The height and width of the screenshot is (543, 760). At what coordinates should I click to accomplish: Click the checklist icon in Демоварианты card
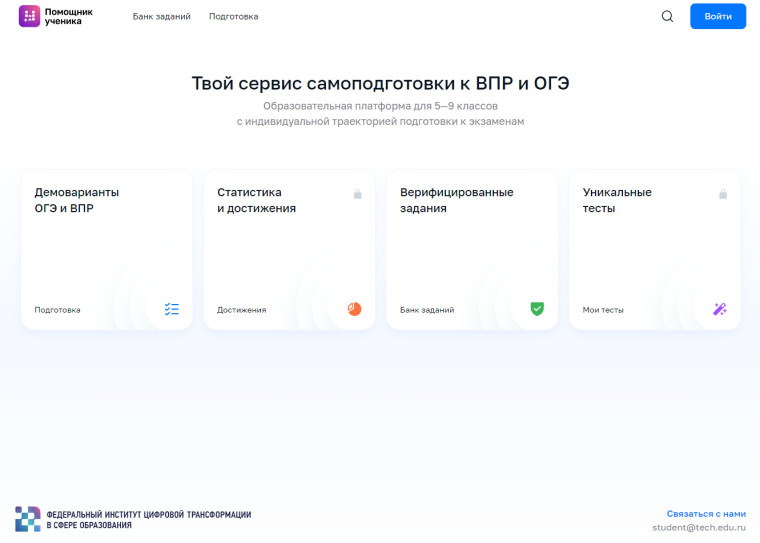pyautogui.click(x=172, y=309)
